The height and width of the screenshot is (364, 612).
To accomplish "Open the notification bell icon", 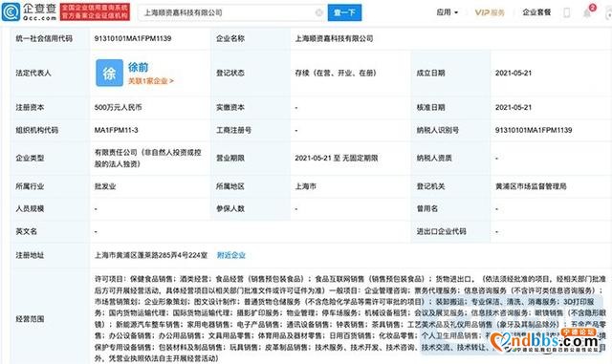I will (x=587, y=12).
